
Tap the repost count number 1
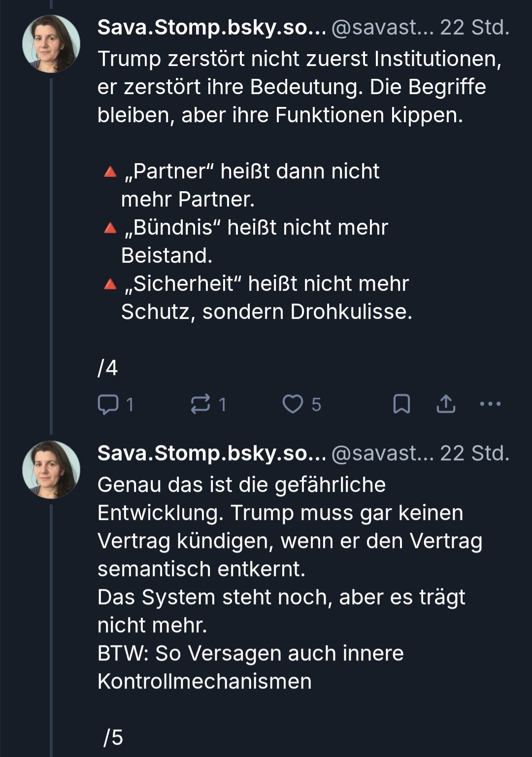pyautogui.click(x=222, y=405)
